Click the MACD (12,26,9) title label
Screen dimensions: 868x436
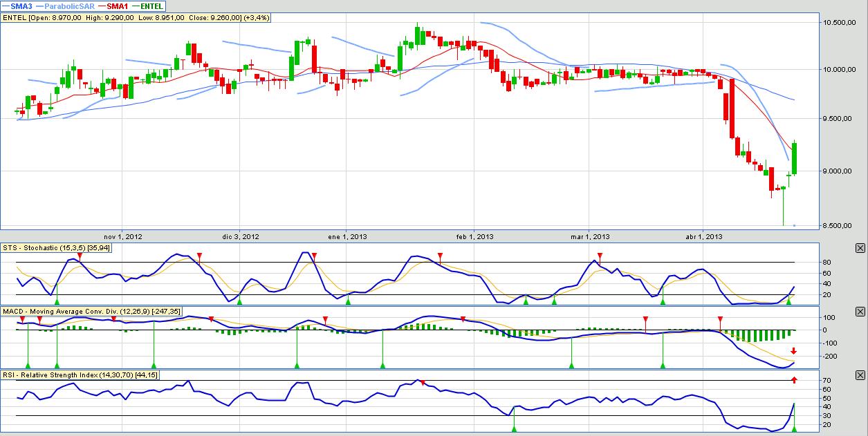click(x=92, y=312)
